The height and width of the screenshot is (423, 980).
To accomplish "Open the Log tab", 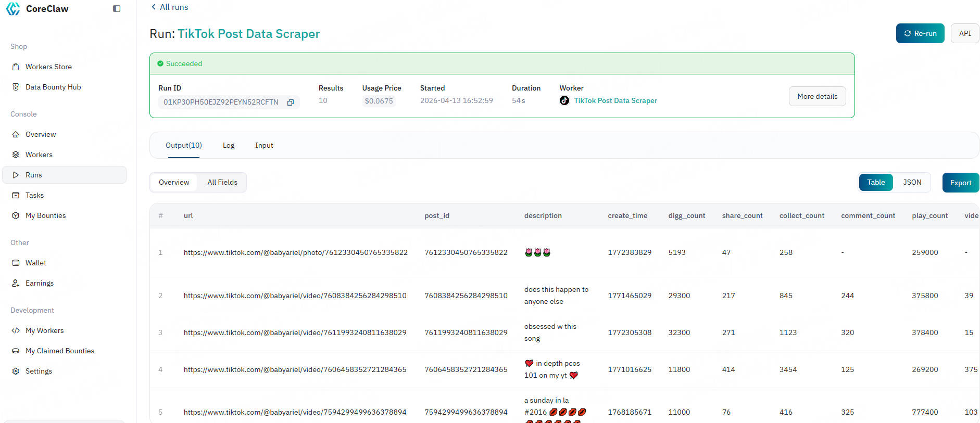I will [x=229, y=146].
